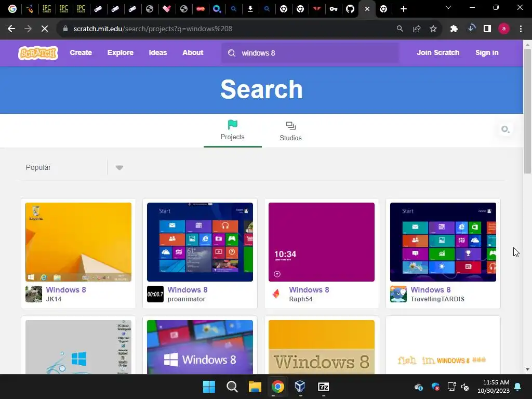Click the muted volume tray icon
The image size is (532, 399).
coord(465,387)
